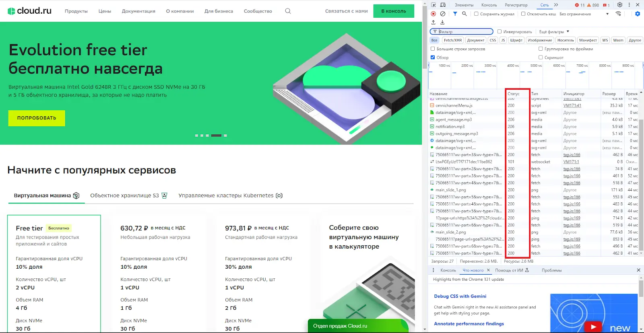Open initiator link VM171:41 for omnichannelMenu.js
Viewport: 644px width, 333px height.
[572, 105]
